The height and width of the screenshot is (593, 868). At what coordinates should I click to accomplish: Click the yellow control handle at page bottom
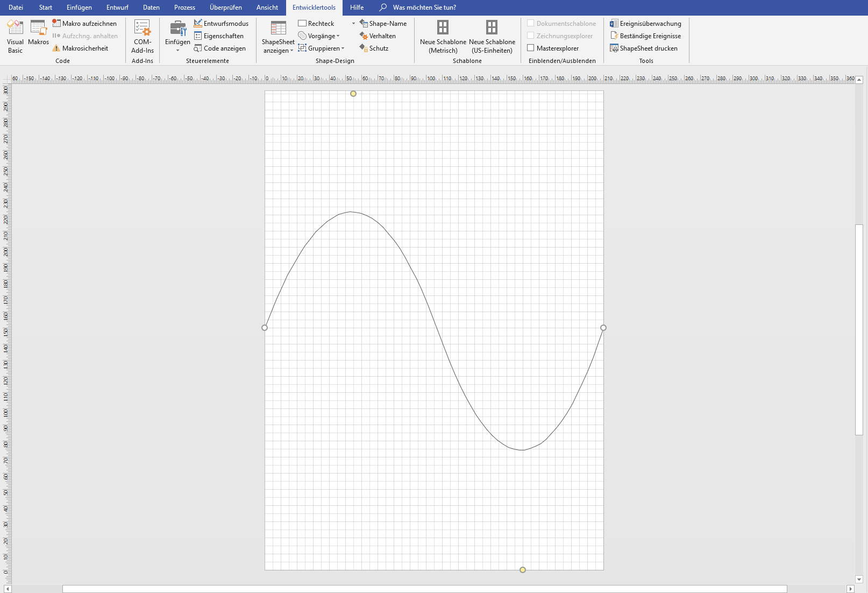(x=523, y=570)
